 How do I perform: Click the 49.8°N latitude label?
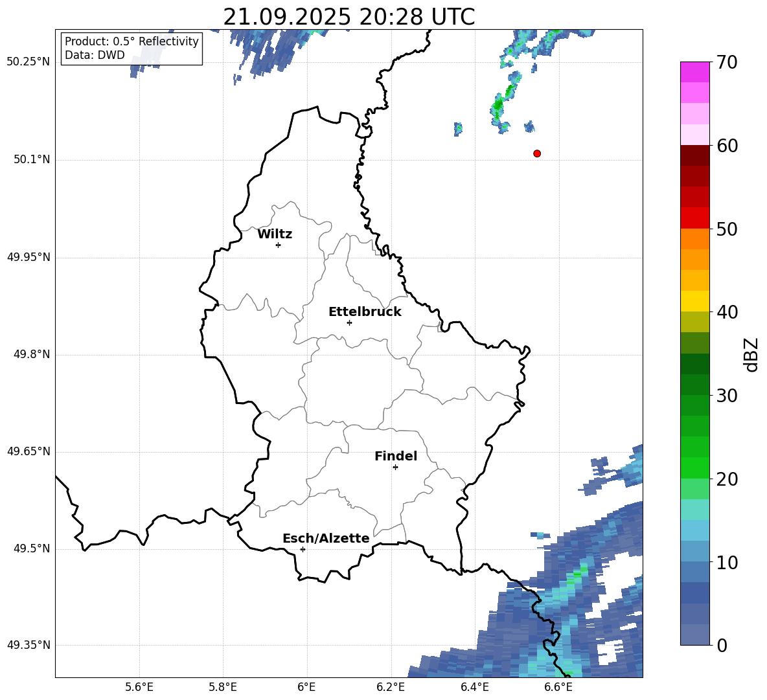[32, 354]
